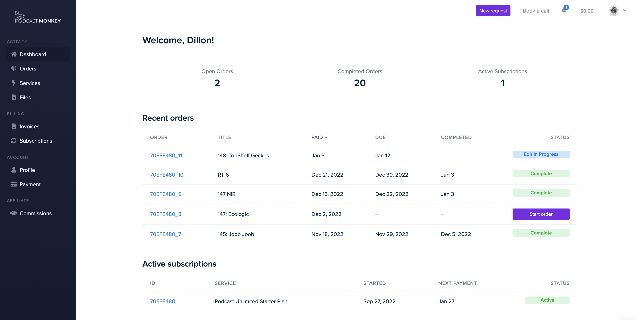Click the notification bell icon
The image size is (644, 320).
tap(563, 11)
